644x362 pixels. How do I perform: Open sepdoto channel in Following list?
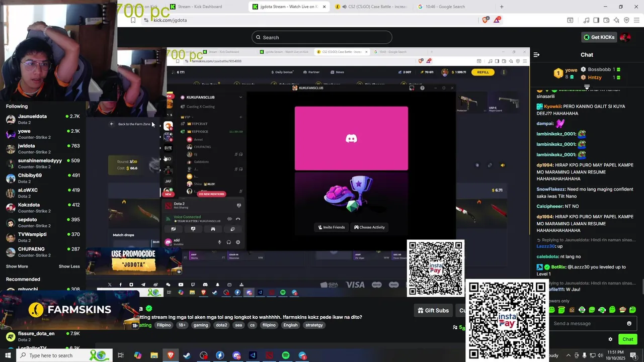pos(42,222)
